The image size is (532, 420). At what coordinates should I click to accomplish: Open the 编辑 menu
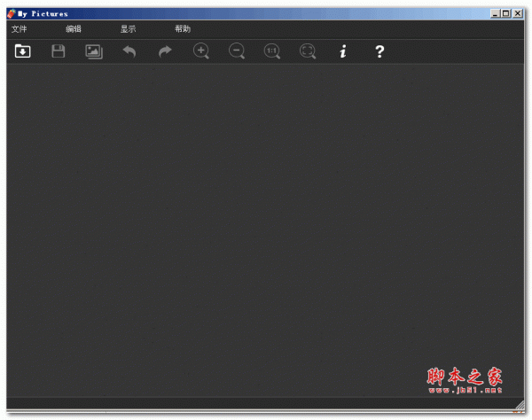(74, 29)
